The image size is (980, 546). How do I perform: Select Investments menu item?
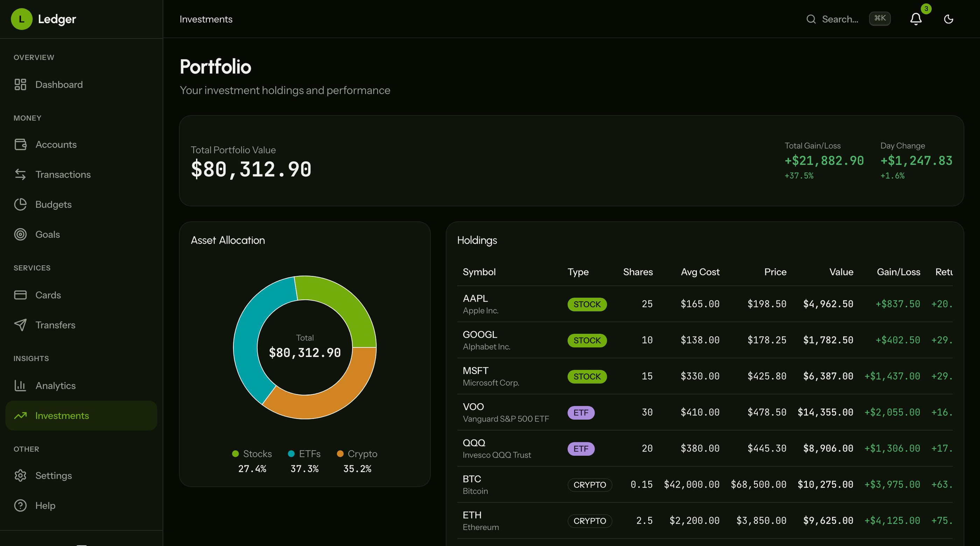[82, 415]
